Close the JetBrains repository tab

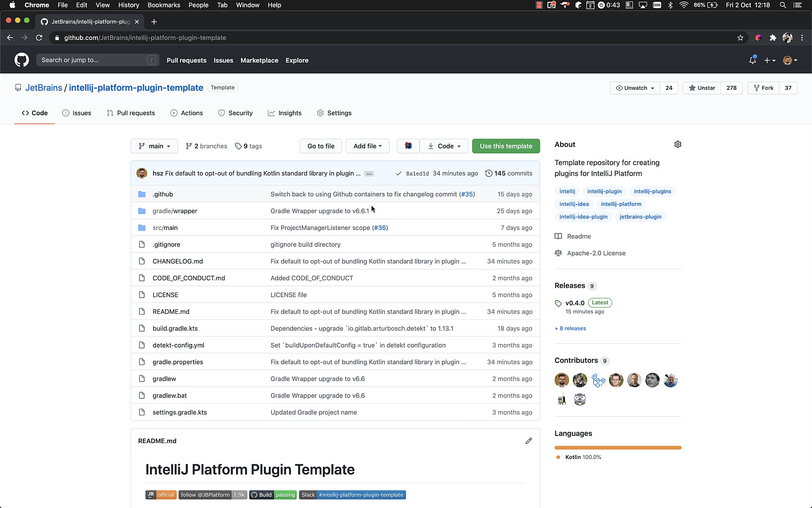pos(137,22)
